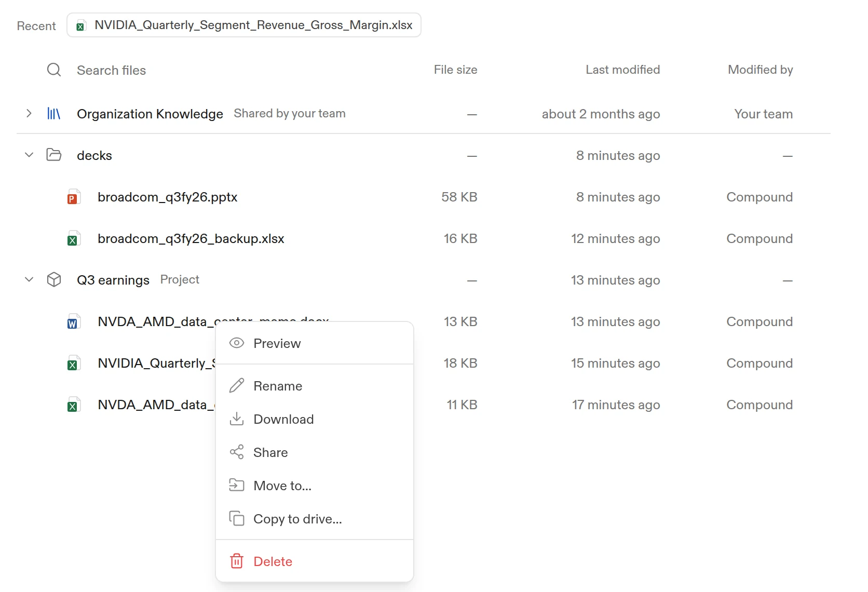Click the '15 minutes ago' timestamp
868x592 pixels.
coord(615,363)
